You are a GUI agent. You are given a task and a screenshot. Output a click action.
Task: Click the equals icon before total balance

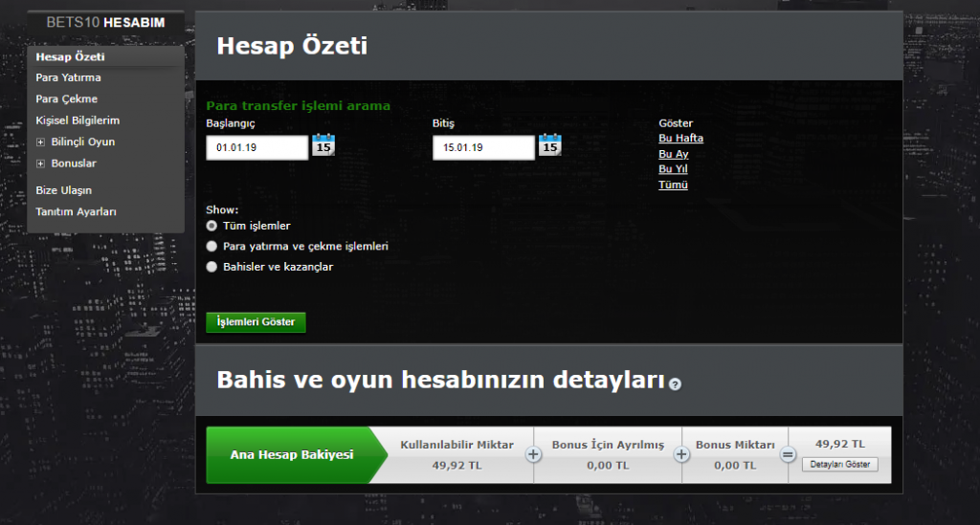pos(789,455)
